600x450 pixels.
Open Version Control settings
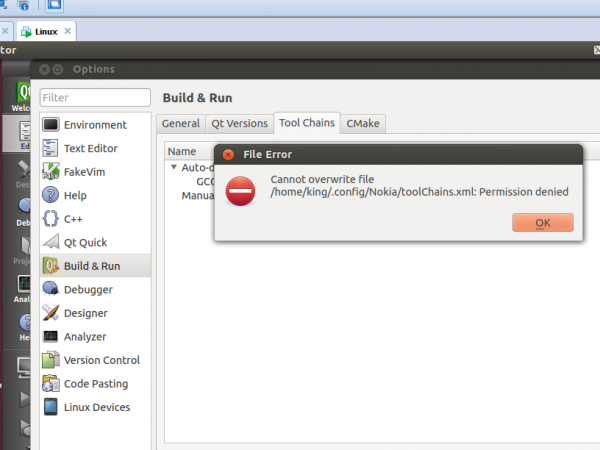tap(101, 360)
